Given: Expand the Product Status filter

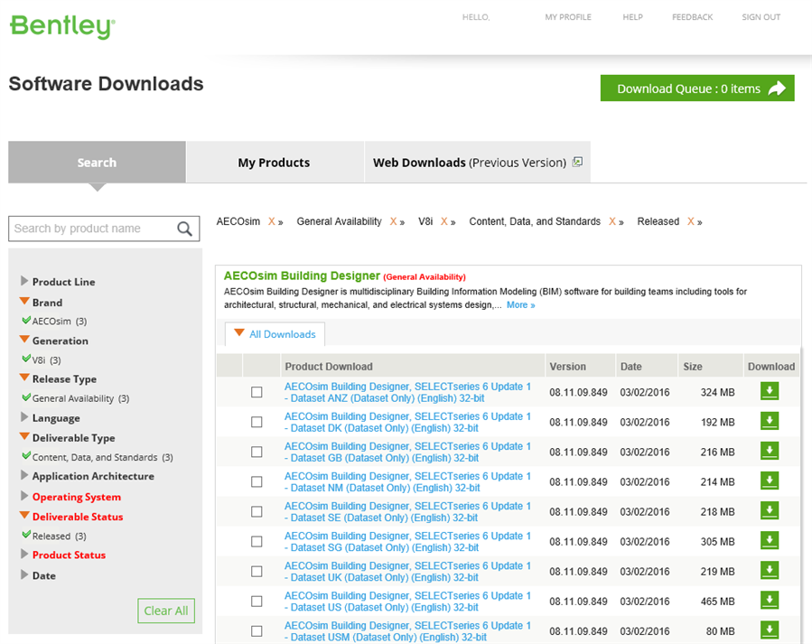Looking at the screenshot, I should tap(23, 554).
